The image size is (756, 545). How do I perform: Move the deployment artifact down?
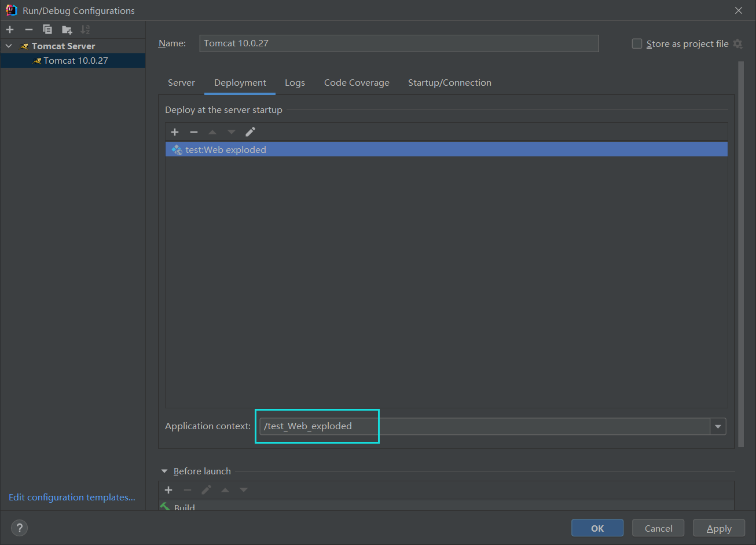pos(232,132)
